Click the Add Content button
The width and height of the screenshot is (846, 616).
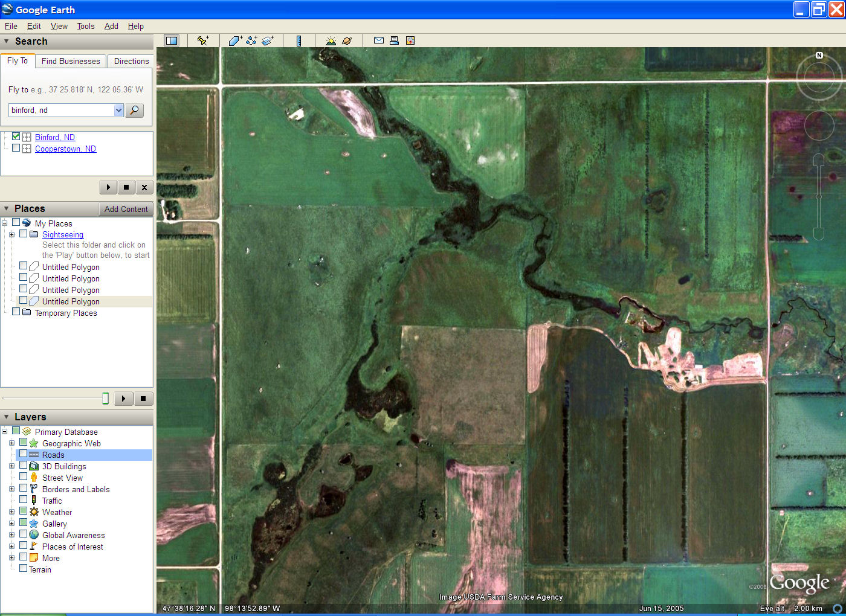[x=126, y=209]
